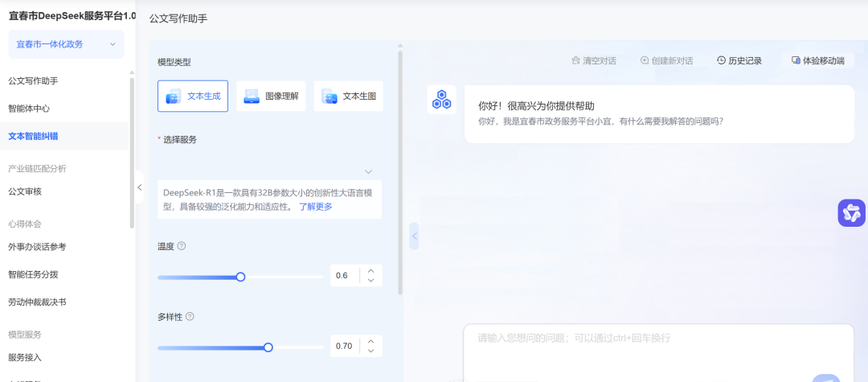Decrease 多样性 value with down arrow

click(371, 351)
